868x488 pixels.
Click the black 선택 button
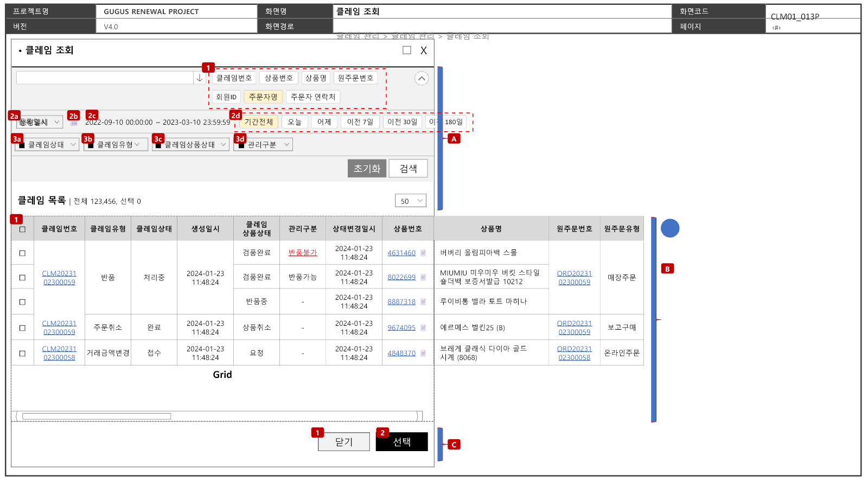point(402,442)
